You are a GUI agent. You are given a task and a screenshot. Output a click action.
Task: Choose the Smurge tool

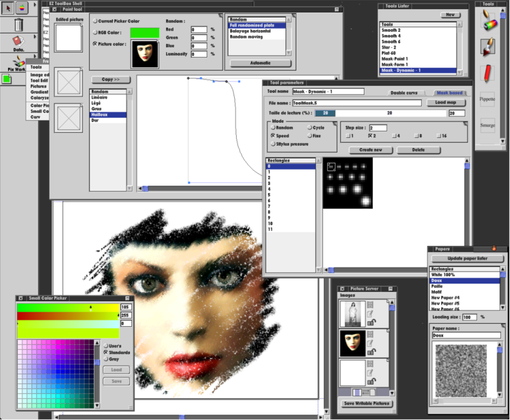(x=487, y=125)
